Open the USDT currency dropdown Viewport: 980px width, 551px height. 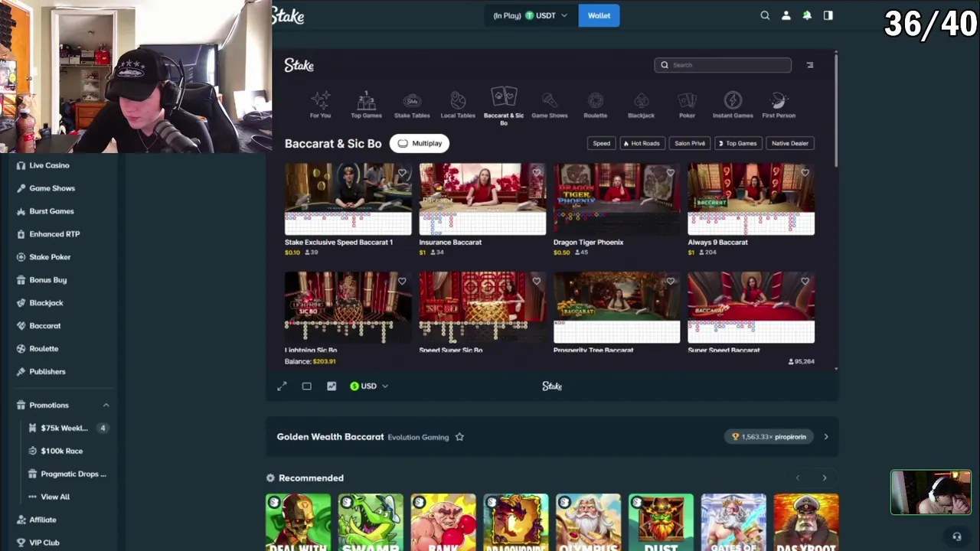coord(530,15)
